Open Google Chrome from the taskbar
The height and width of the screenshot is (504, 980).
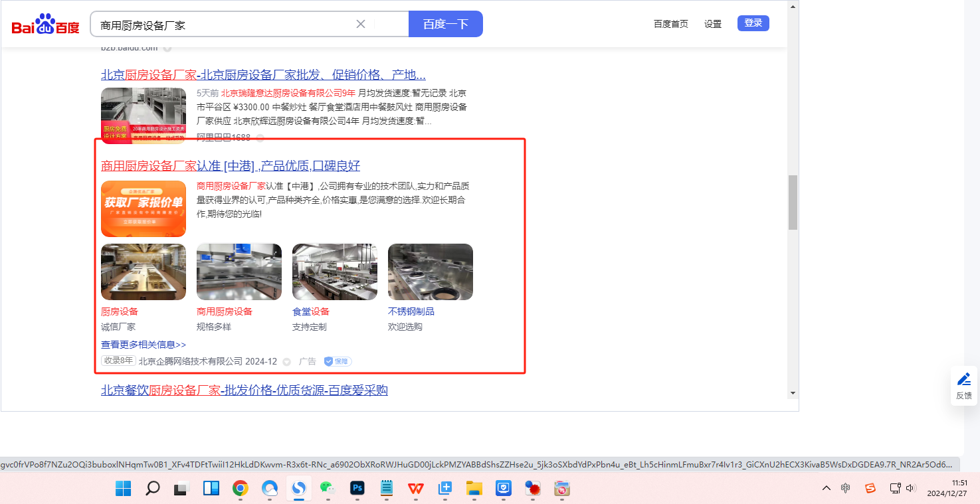coord(240,489)
